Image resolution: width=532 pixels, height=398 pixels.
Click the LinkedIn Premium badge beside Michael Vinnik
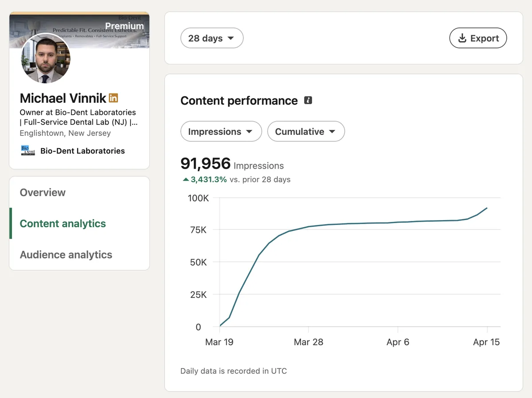(x=113, y=98)
